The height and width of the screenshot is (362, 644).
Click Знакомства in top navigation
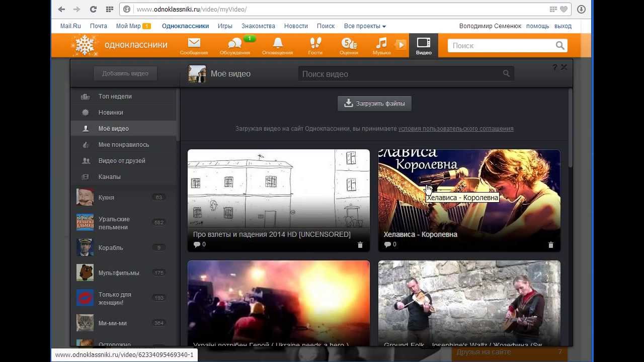tap(258, 26)
